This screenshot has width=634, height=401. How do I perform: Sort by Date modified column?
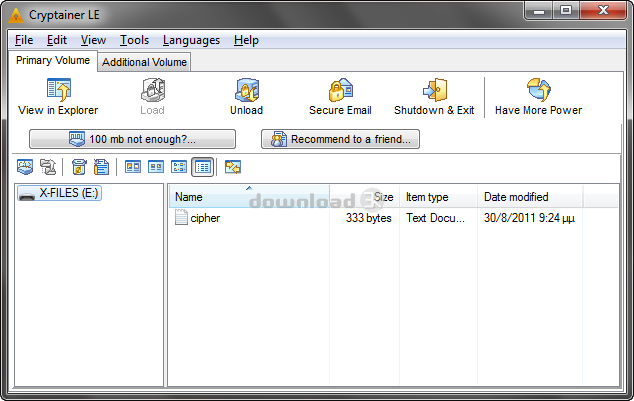point(530,197)
